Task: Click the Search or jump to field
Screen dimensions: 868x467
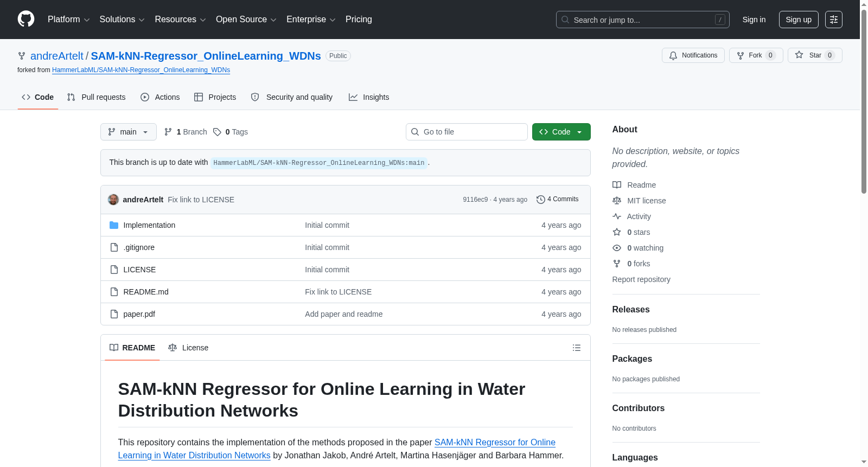Action: 643,20
